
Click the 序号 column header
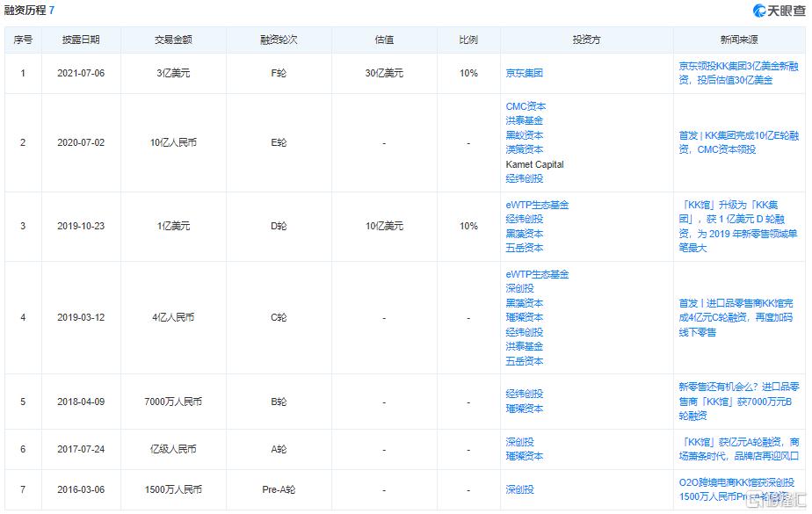(x=23, y=40)
